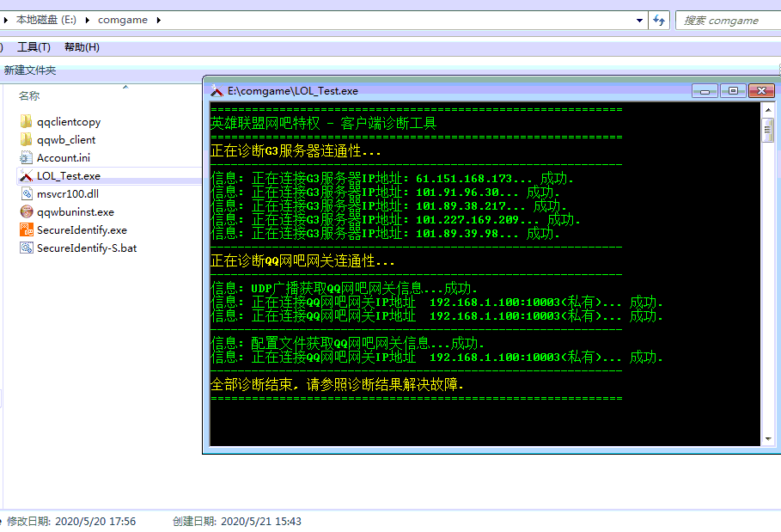Select the Account.ini file name
781x532 pixels.
coord(64,158)
